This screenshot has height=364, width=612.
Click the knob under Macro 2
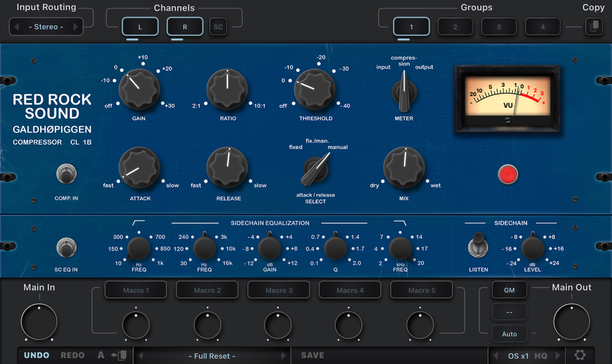click(x=207, y=326)
